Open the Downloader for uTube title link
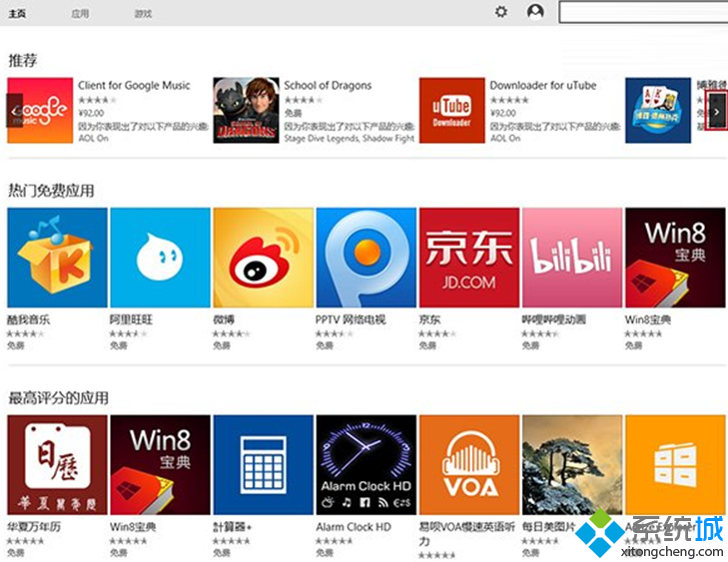The height and width of the screenshot is (562, 728). coord(542,86)
